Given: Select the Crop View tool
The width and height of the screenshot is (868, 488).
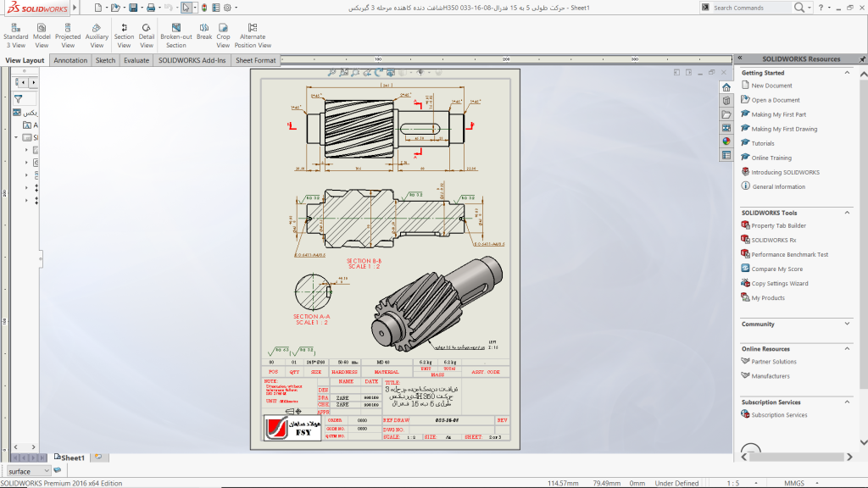Looking at the screenshot, I should 223,35.
